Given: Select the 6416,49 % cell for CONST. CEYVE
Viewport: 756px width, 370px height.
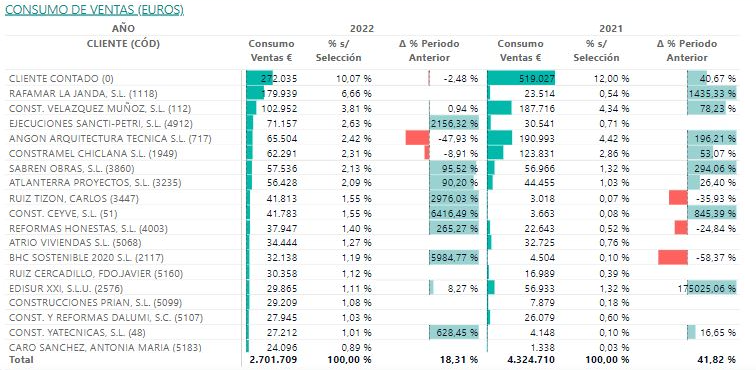Looking at the screenshot, I should coord(454,213).
